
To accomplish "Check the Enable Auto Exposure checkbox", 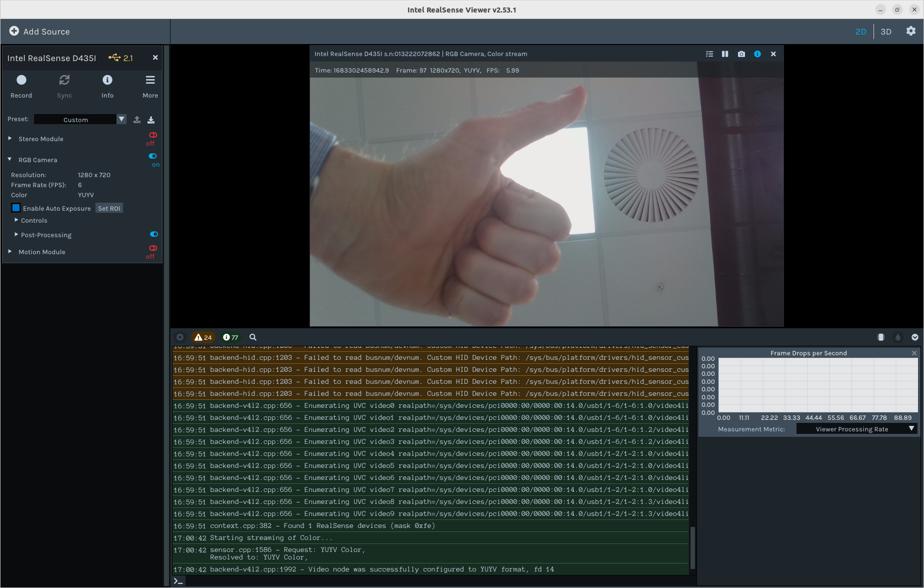I will point(15,208).
